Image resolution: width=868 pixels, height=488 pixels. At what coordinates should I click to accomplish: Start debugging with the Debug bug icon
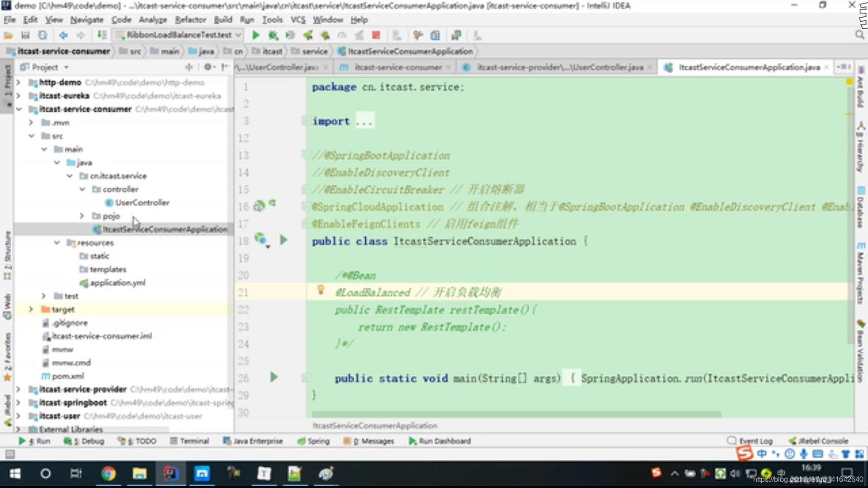(x=273, y=35)
